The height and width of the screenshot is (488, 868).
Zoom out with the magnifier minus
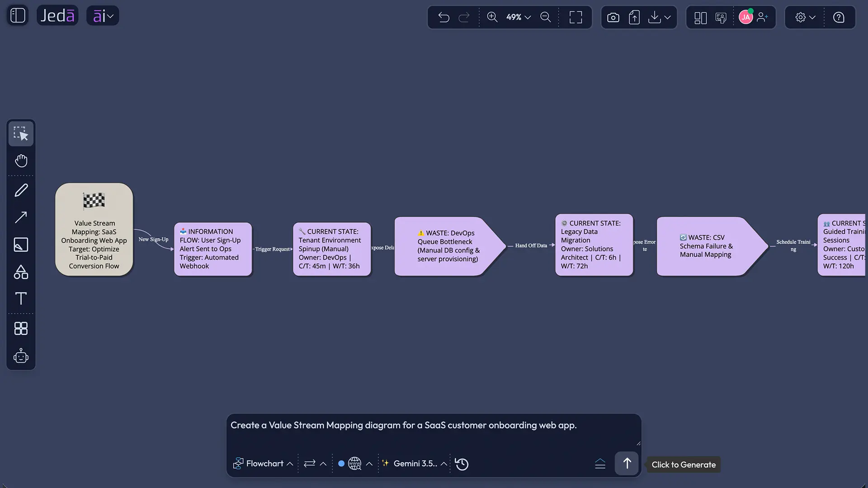click(x=546, y=17)
